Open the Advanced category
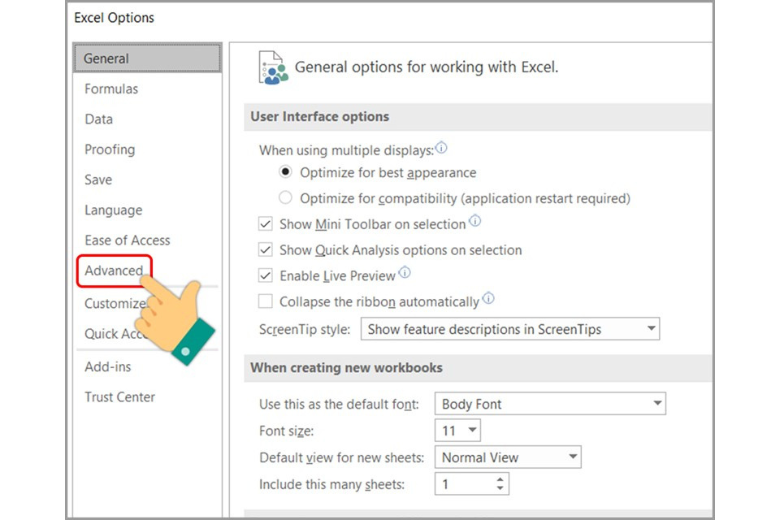Image resolution: width=780 pixels, height=520 pixels. (114, 271)
